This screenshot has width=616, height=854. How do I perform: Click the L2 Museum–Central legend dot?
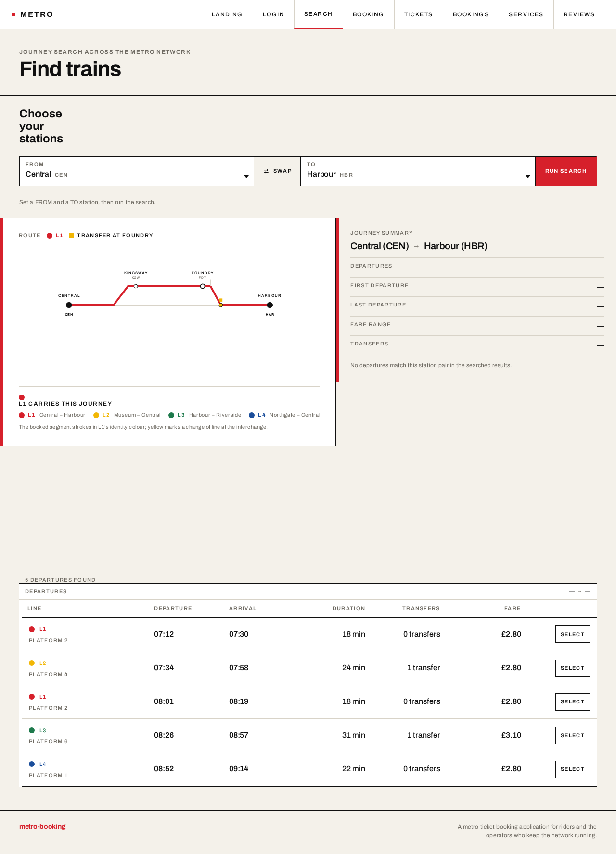(96, 415)
